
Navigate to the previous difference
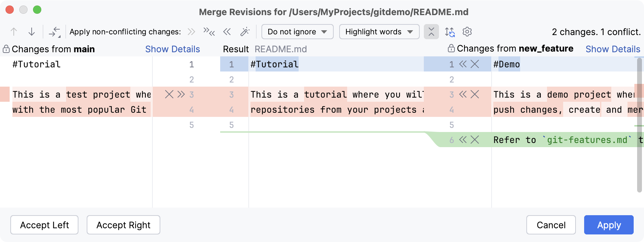[x=14, y=32]
